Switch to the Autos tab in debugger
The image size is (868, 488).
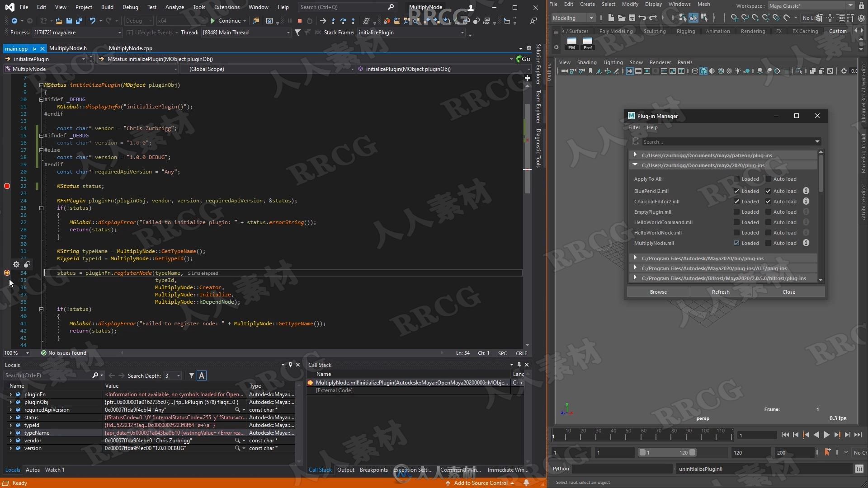point(32,469)
